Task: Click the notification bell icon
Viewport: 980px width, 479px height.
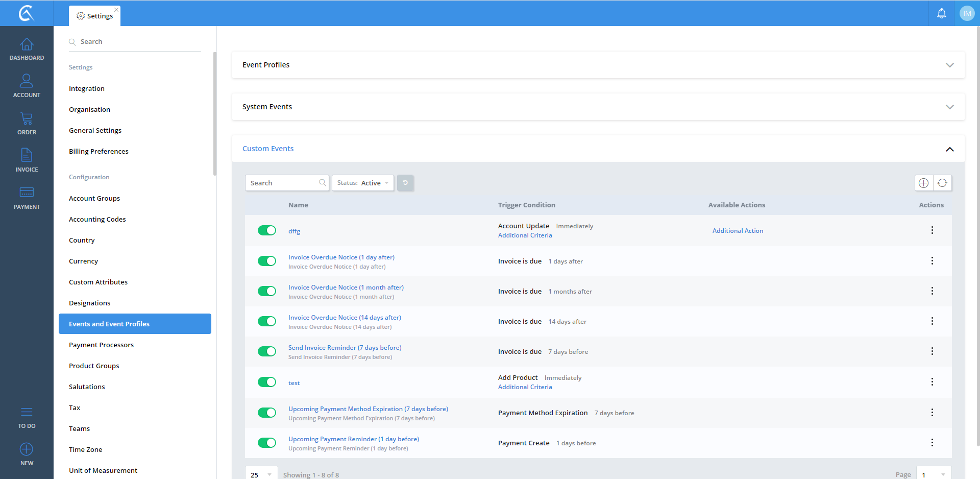Action: coord(941,13)
